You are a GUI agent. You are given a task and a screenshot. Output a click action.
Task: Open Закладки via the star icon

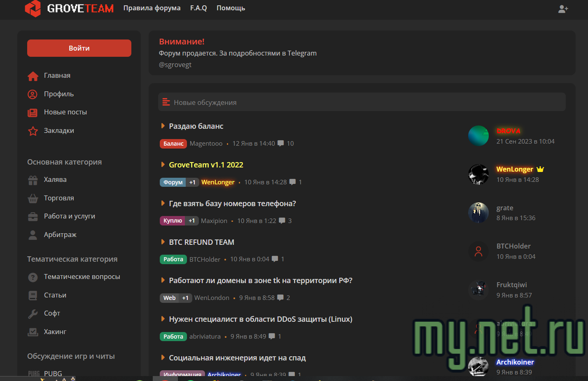(33, 130)
